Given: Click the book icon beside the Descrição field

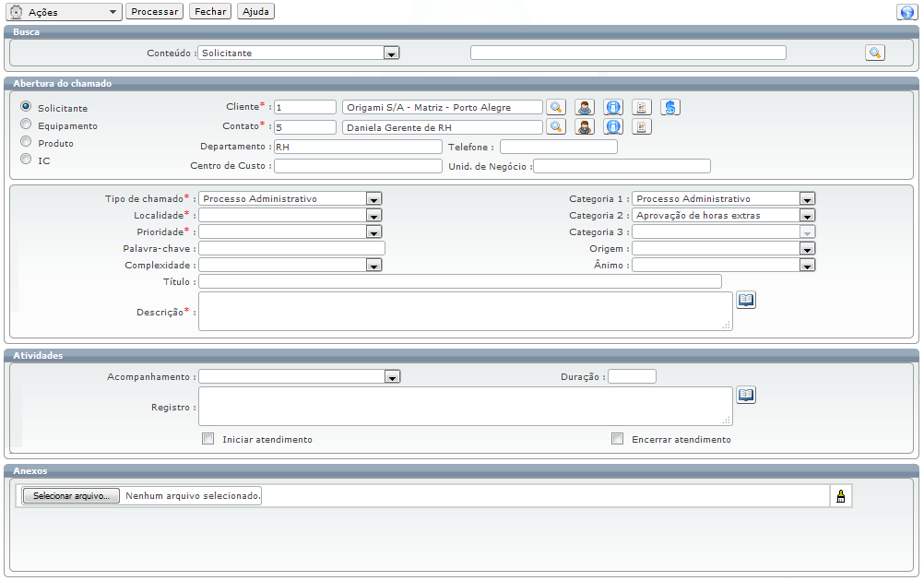Looking at the screenshot, I should [746, 300].
